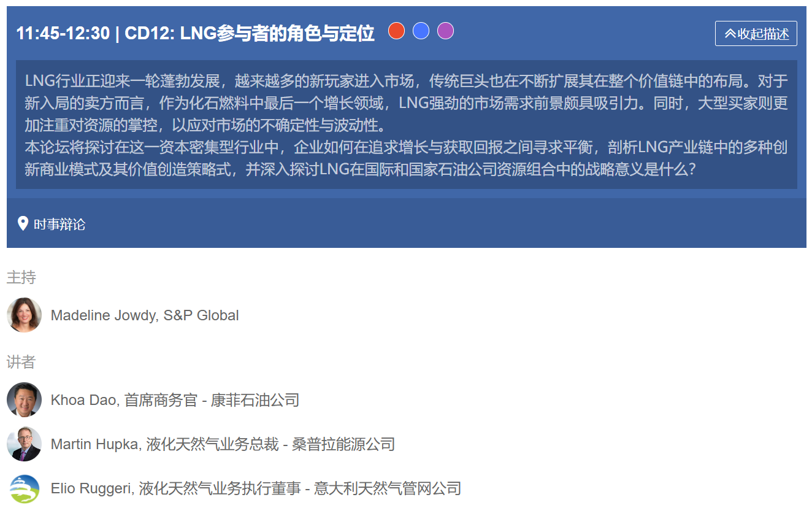Click the red category dot
This screenshot has height=516, width=812.
click(x=397, y=31)
